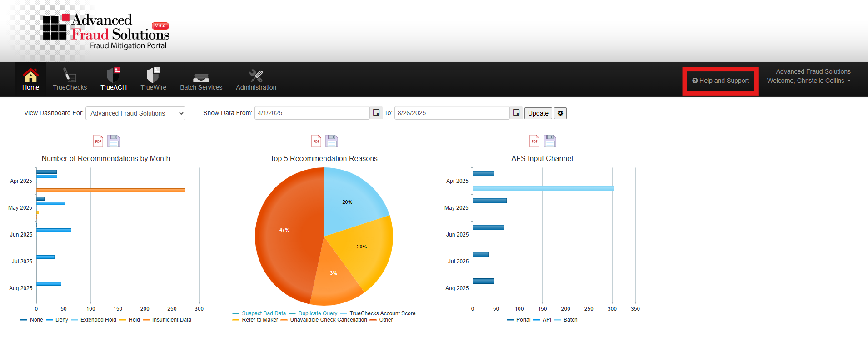Export Recommendations by Month chart as PDF
This screenshot has height=363, width=868.
[x=98, y=141]
